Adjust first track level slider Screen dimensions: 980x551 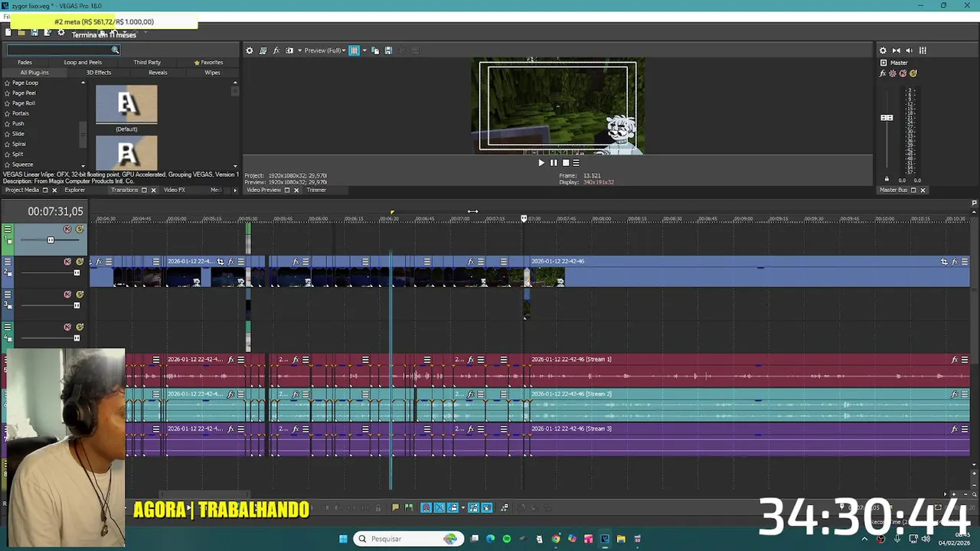click(51, 240)
